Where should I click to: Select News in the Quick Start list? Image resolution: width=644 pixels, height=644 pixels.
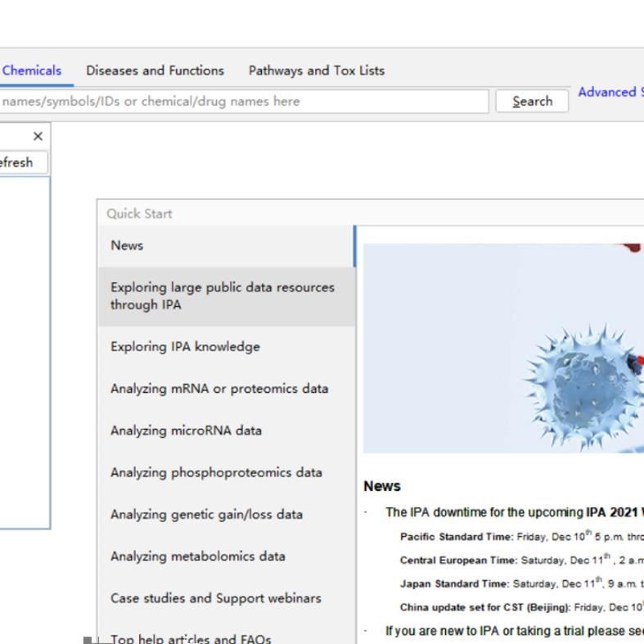click(x=227, y=245)
